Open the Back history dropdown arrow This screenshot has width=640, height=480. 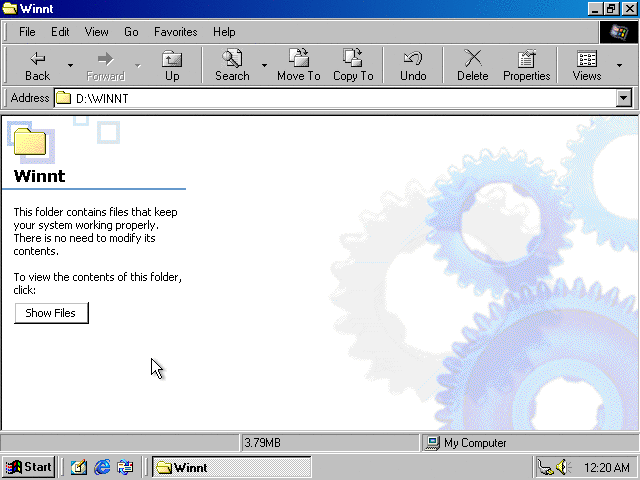[70, 65]
